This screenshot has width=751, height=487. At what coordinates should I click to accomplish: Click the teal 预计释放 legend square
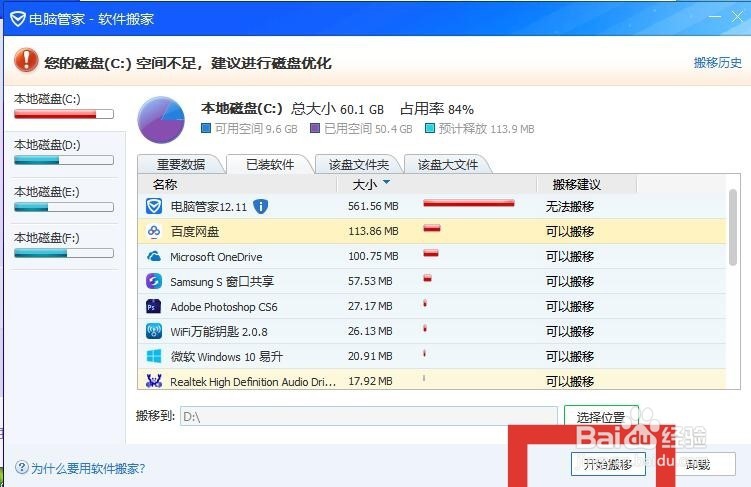click(x=430, y=128)
